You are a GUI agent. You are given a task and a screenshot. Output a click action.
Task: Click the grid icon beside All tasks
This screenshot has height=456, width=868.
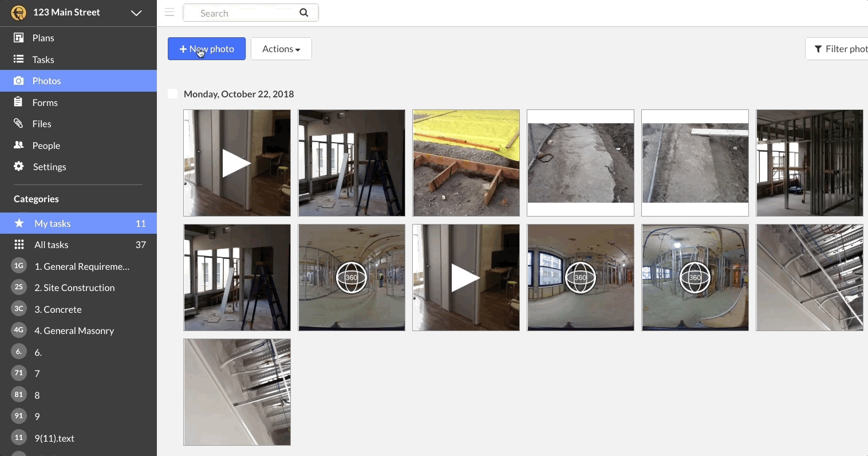pos(19,245)
